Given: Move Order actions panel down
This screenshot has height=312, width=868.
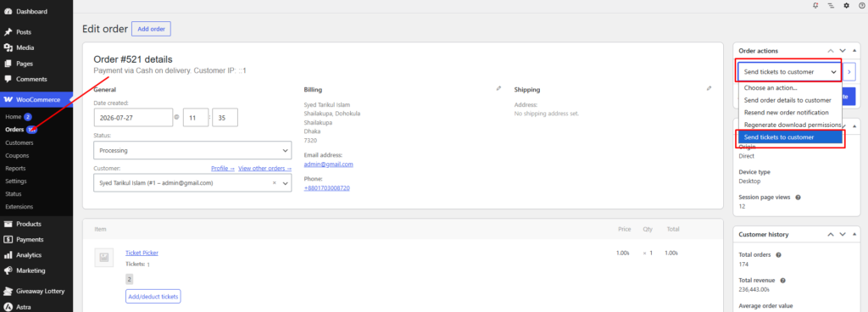Looking at the screenshot, I should pos(842,50).
